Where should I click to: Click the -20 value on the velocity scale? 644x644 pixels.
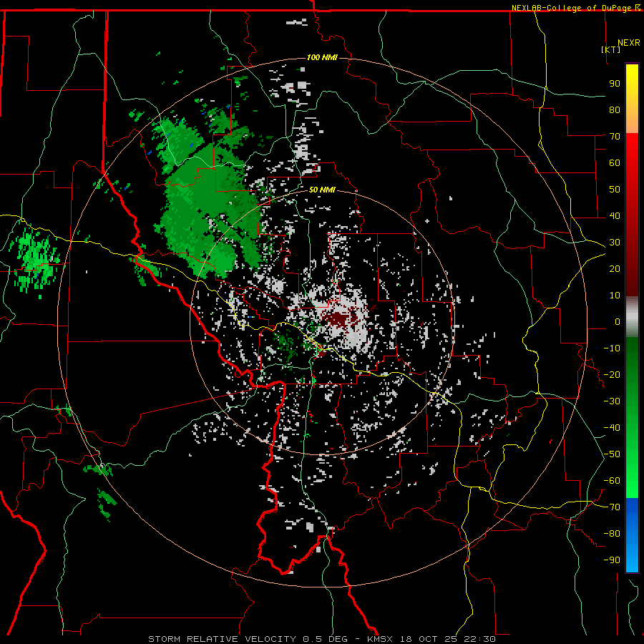(612, 374)
